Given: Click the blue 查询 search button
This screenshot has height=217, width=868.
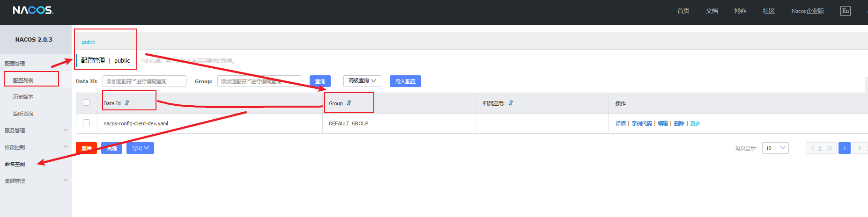Looking at the screenshot, I should pyautogui.click(x=320, y=81).
